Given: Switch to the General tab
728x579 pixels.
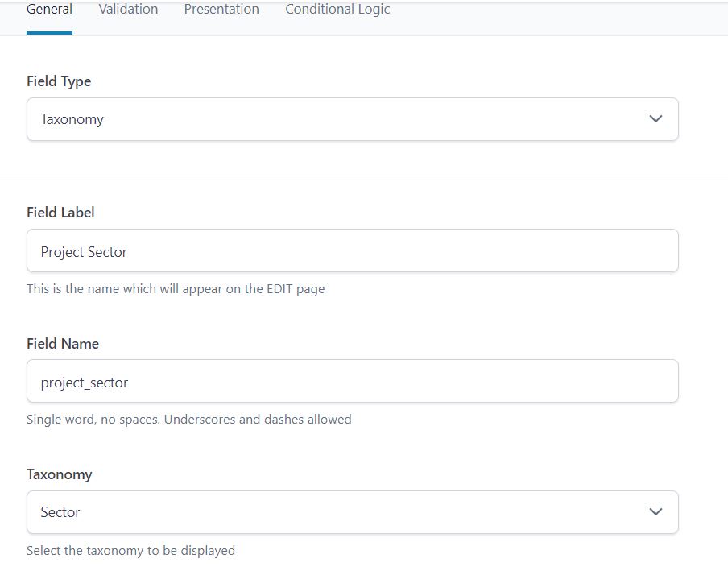Looking at the screenshot, I should tap(49, 10).
